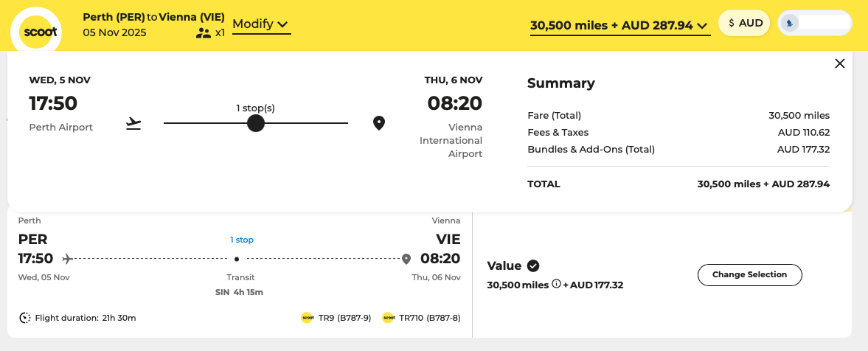Click the small plane icon after 17:50 PER
Image resolution: width=868 pixels, height=351 pixels.
tap(68, 259)
